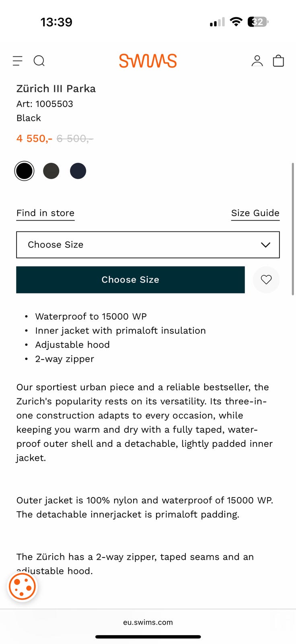Screen dimensions: 296x644
Task: Open the Size Guide link
Action: [x=255, y=213]
